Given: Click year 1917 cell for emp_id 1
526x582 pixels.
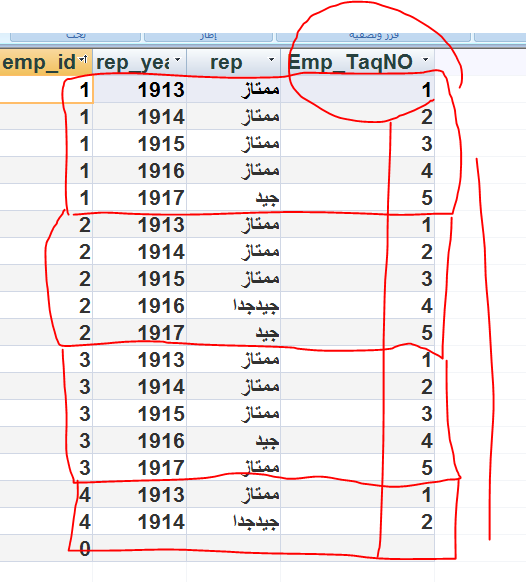Looking at the screenshot, I should (x=140, y=197).
